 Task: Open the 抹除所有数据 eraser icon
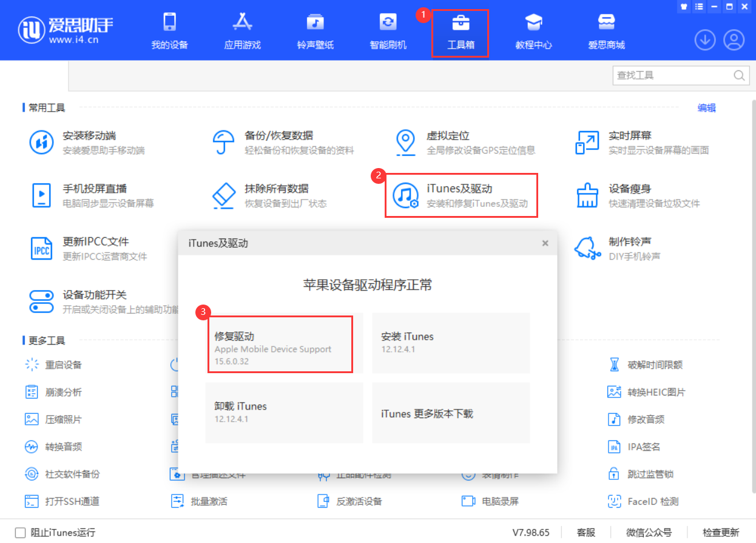pos(224,195)
